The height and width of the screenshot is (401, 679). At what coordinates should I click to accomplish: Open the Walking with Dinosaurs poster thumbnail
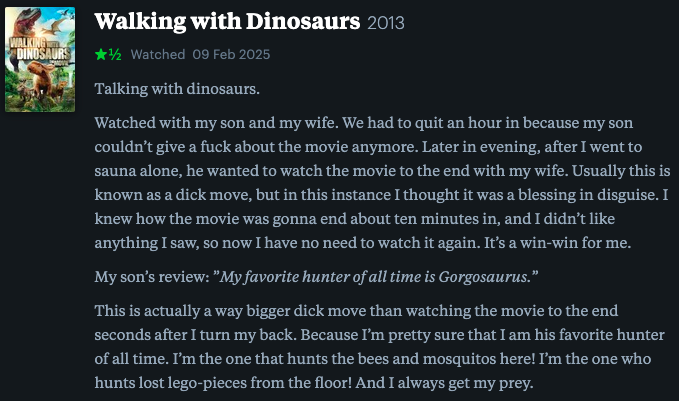click(40, 59)
